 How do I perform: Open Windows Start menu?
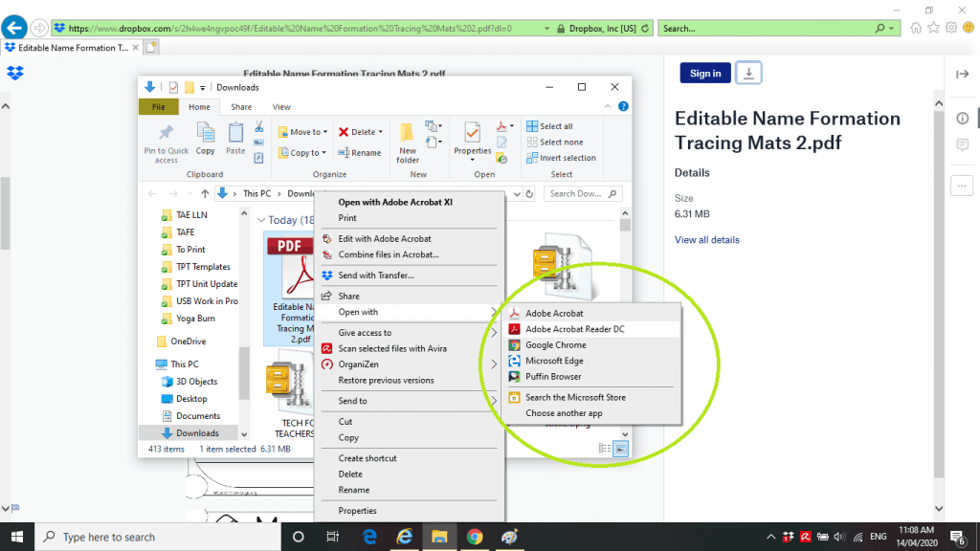17,537
